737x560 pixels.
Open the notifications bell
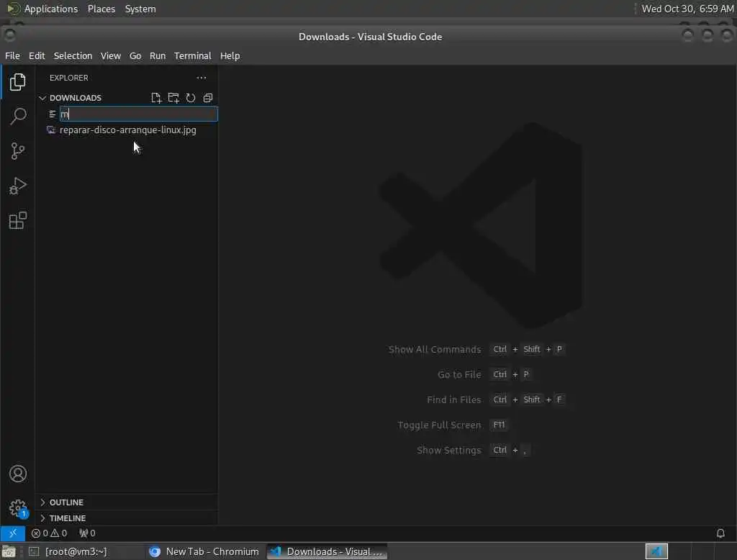720,533
